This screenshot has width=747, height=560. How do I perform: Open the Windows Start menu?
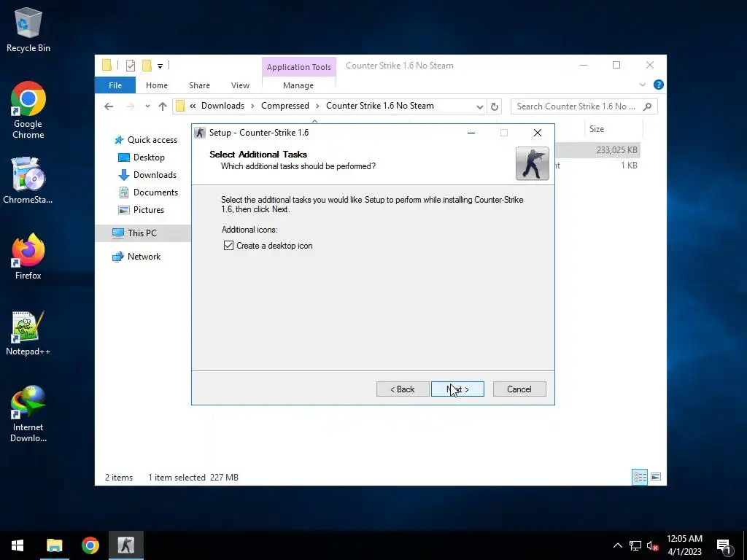18,545
